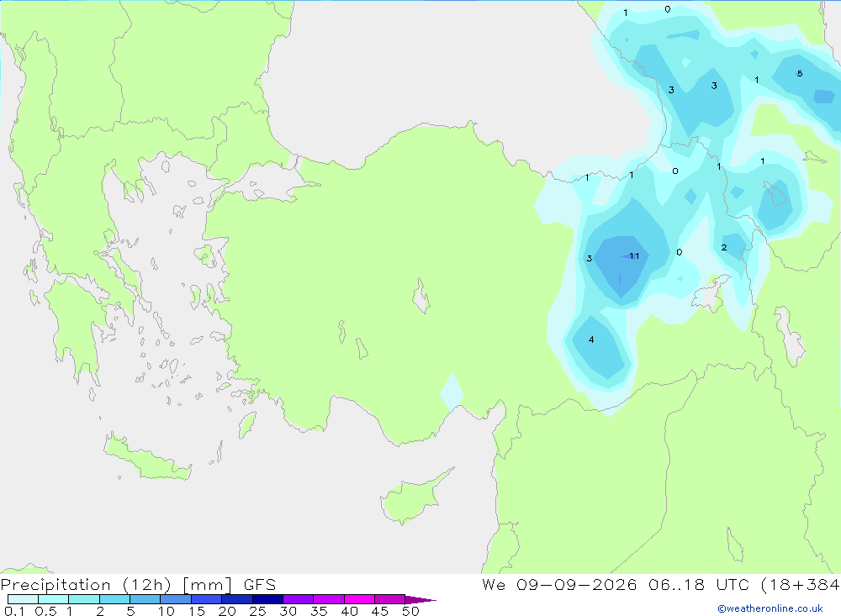Click the GFS model name
Image resolution: width=841 pixels, height=616 pixels.
click(260, 584)
